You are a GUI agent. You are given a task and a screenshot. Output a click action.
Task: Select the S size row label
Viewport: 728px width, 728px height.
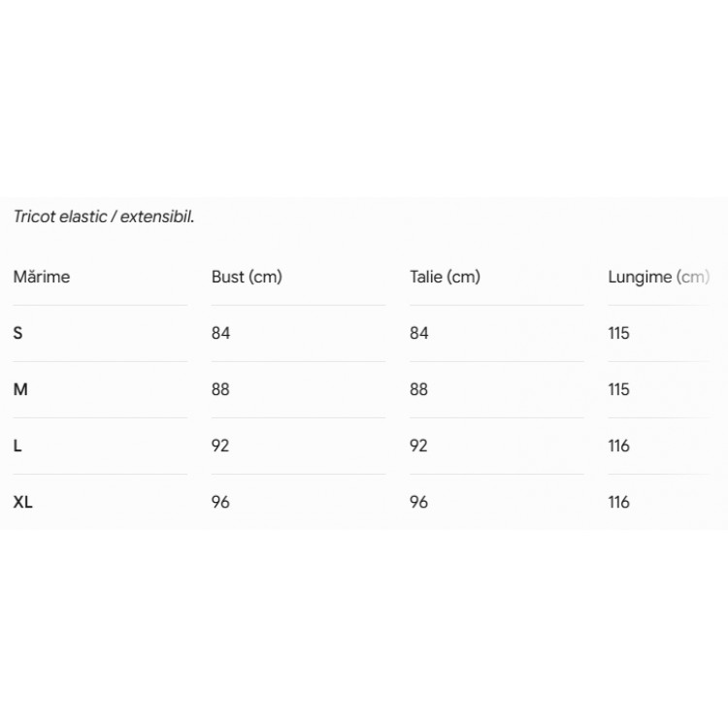tap(18, 333)
